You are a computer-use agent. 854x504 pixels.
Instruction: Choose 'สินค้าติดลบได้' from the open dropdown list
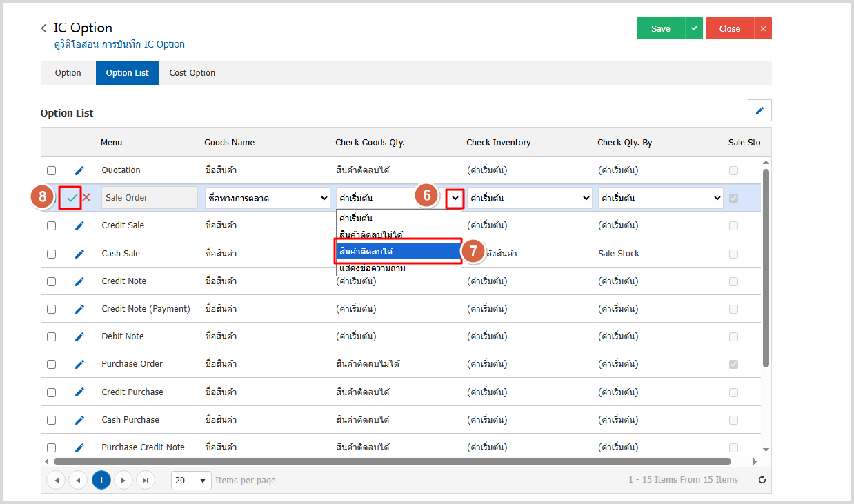click(398, 252)
